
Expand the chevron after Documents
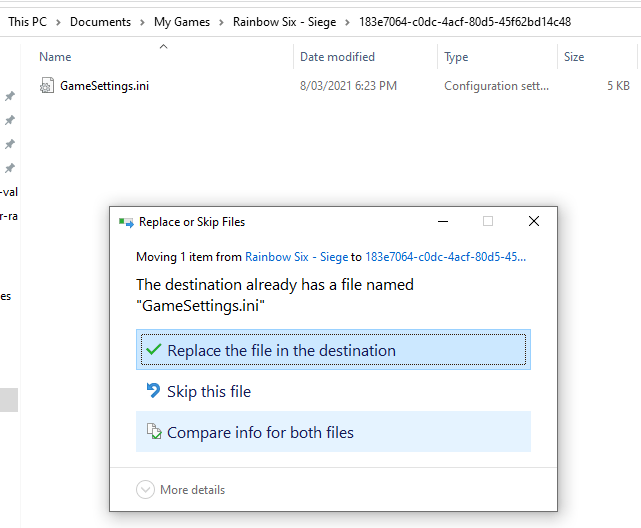tap(142, 22)
